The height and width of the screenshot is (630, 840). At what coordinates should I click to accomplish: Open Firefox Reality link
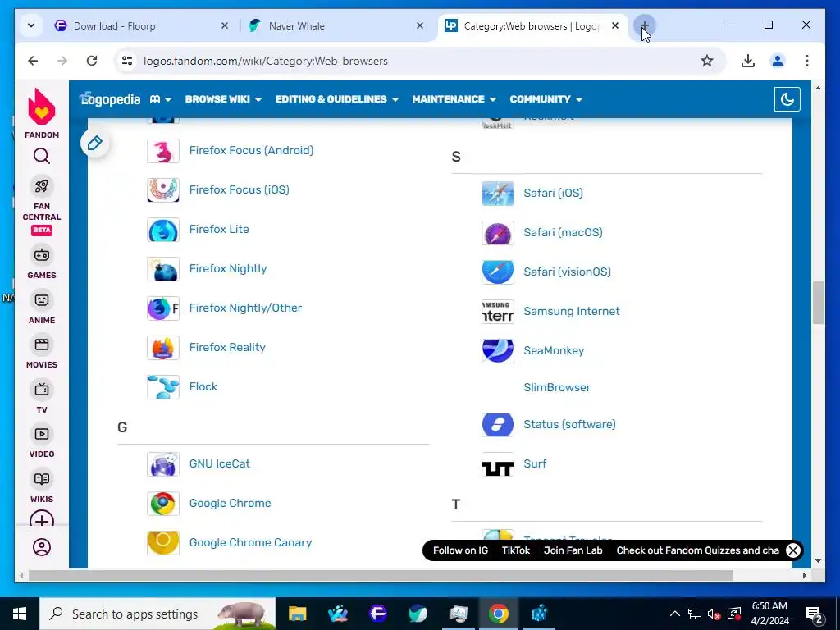tap(227, 347)
